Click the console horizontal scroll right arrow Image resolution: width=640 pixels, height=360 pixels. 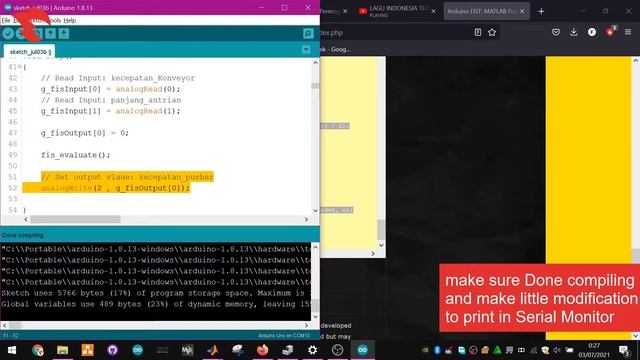(307, 325)
